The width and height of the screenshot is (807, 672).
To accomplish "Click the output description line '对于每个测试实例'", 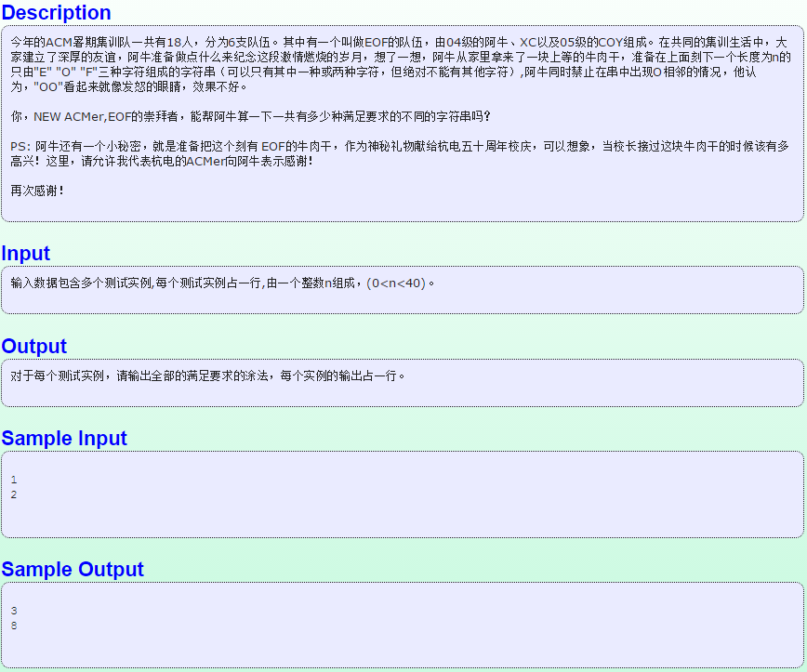I will pyautogui.click(x=207, y=376).
